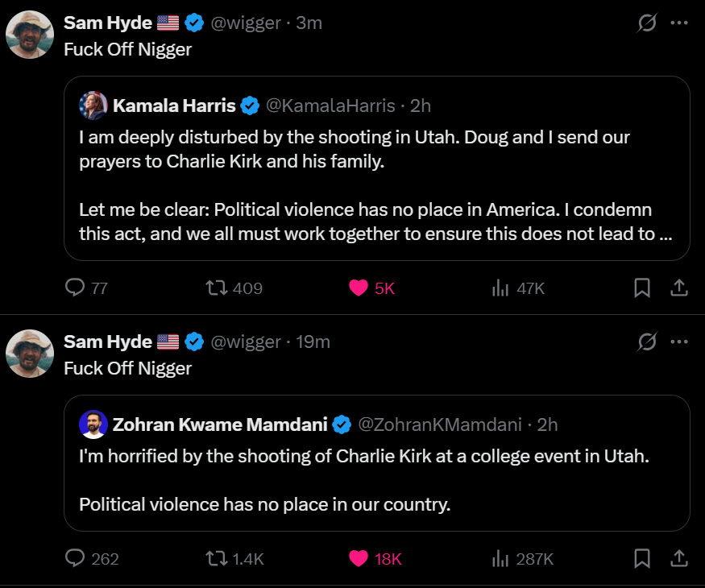Screen dimensions: 705x588
Task: Open Grok icon on the first post
Action: 647,23
